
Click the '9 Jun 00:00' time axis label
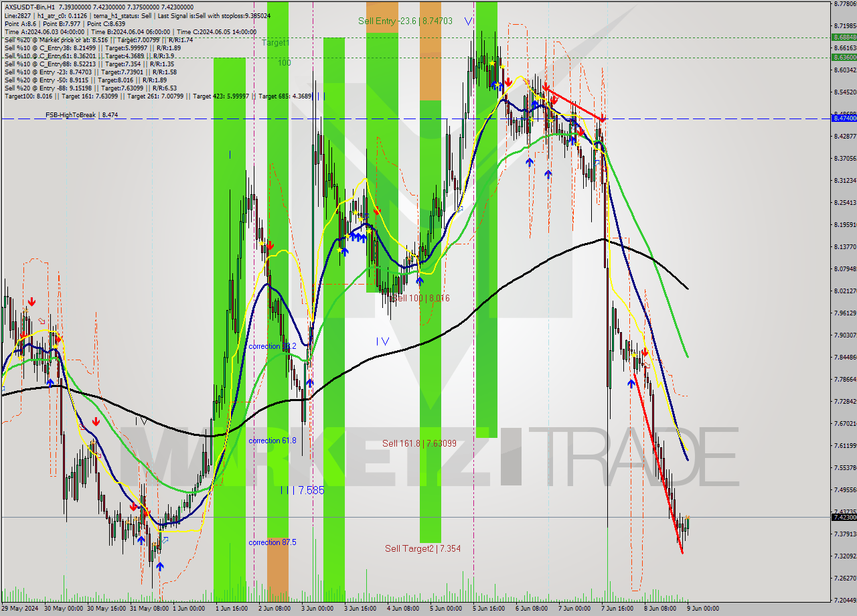(x=703, y=609)
